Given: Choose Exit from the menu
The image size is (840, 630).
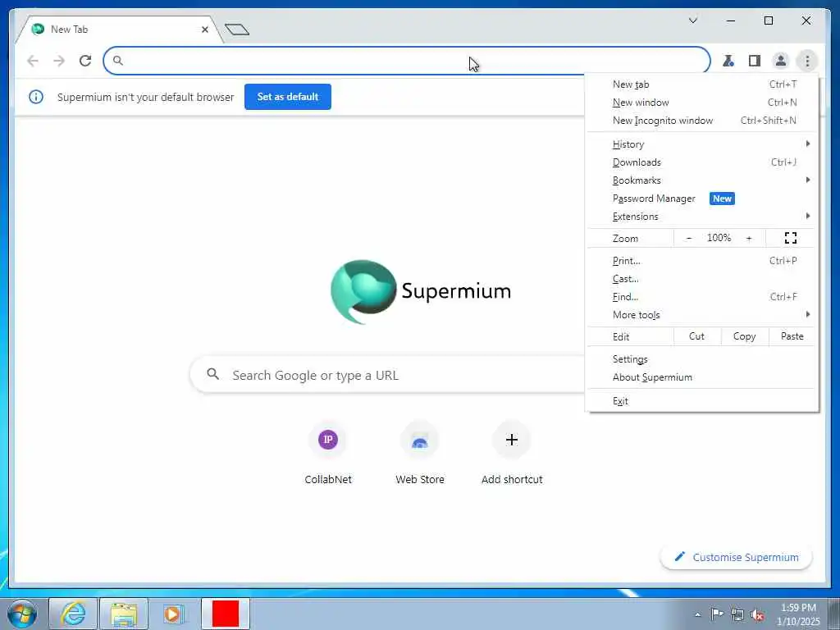Looking at the screenshot, I should click(x=702, y=401).
